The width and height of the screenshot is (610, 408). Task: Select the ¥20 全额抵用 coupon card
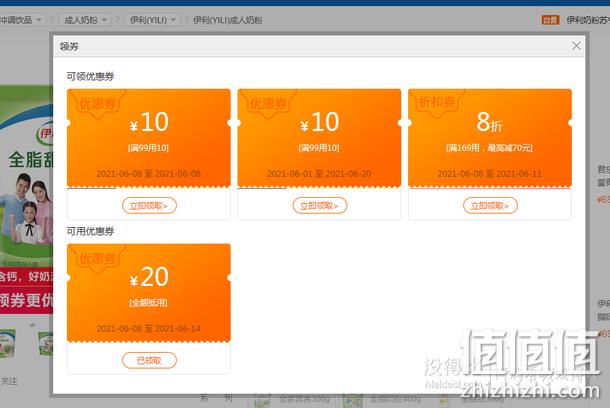[149, 293]
